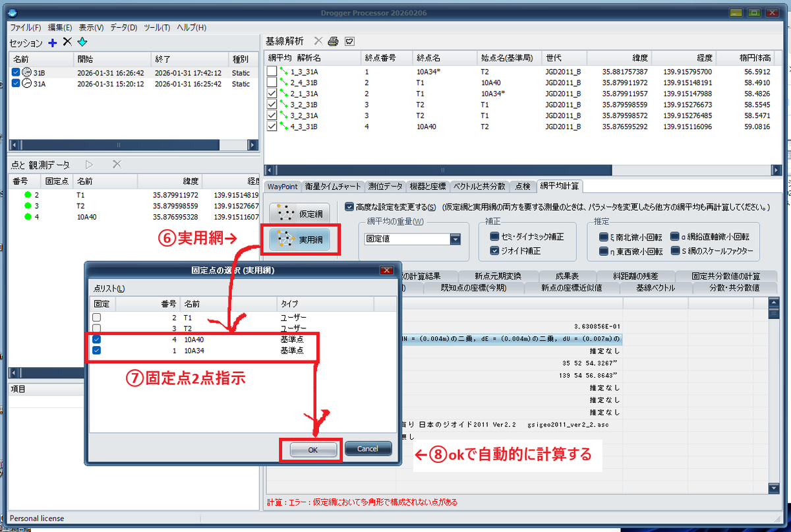Open the ツール(T) menu
The width and height of the screenshot is (791, 532).
click(157, 28)
